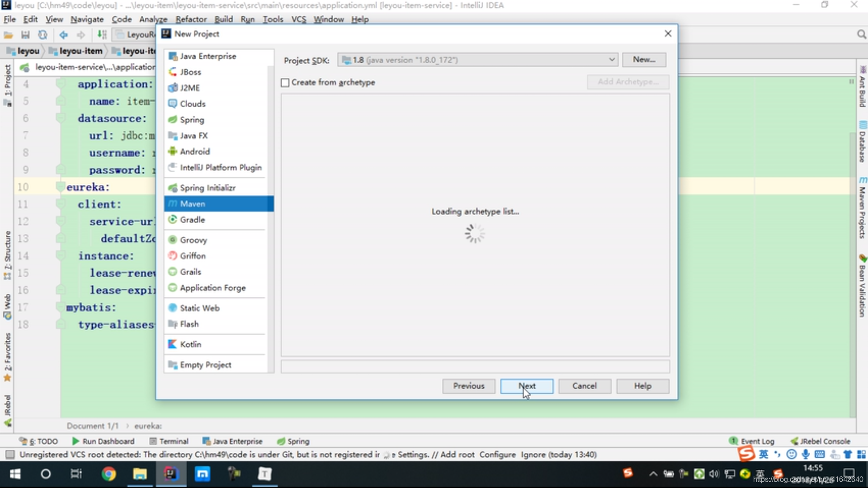The width and height of the screenshot is (868, 488).
Task: Open the File menu
Action: [9, 19]
